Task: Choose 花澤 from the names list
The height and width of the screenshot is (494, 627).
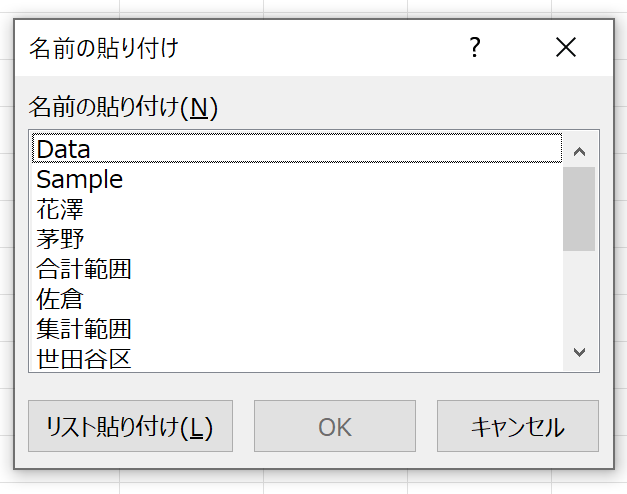Action: pos(297,209)
